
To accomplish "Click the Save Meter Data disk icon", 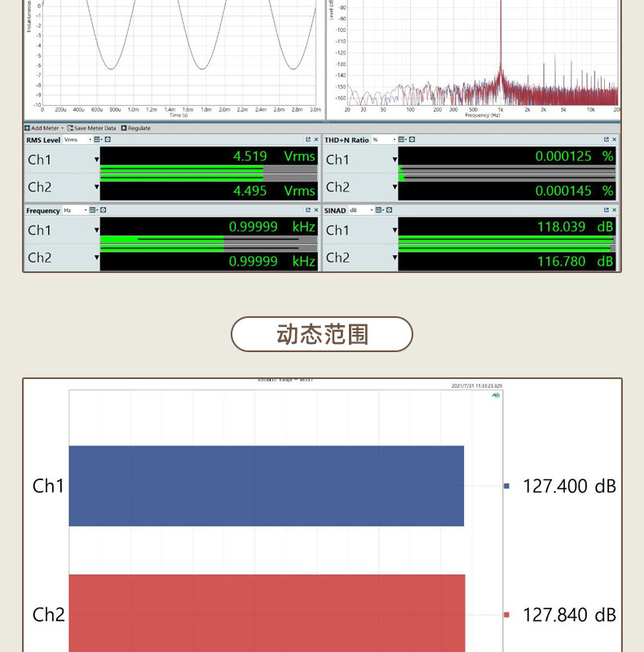I will [x=70, y=128].
